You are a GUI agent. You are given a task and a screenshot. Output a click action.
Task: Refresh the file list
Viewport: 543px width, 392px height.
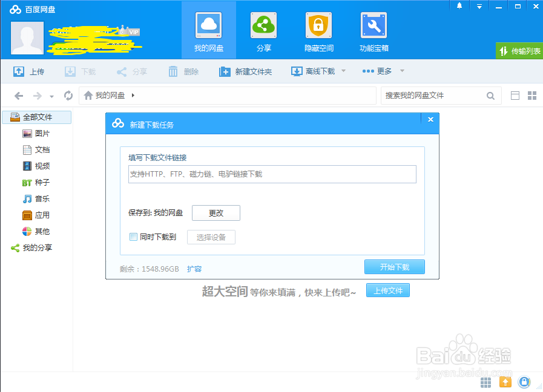coord(68,95)
